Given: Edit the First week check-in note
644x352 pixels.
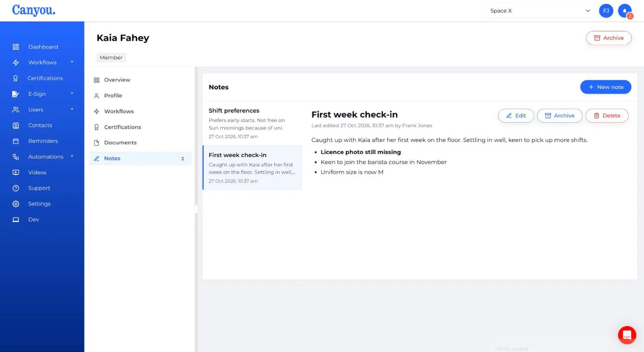Looking at the screenshot, I should click(516, 116).
